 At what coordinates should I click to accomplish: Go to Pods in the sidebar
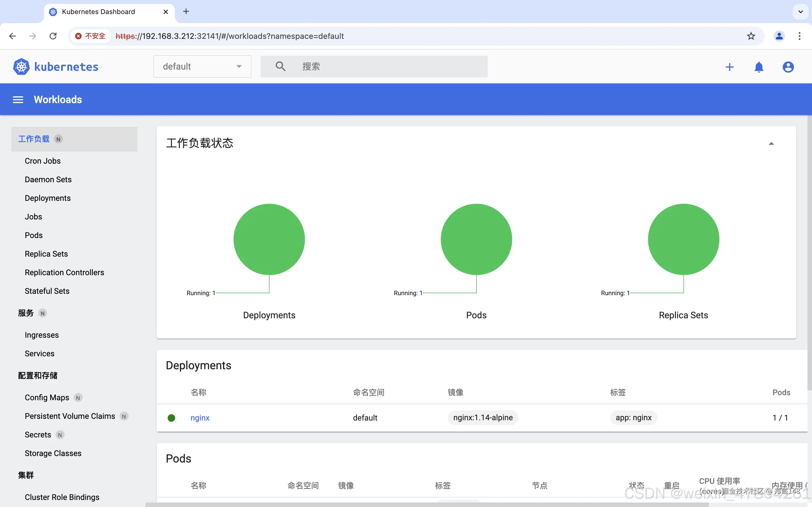34,235
